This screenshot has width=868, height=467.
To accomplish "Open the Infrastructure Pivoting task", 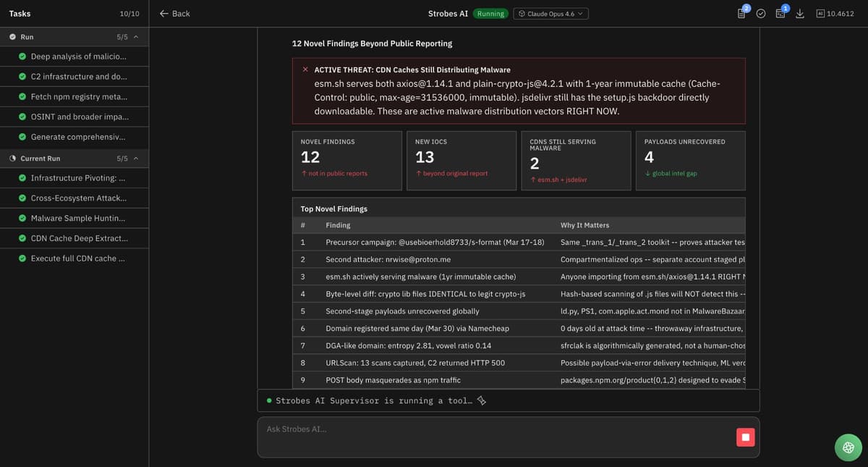I will pyautogui.click(x=75, y=178).
